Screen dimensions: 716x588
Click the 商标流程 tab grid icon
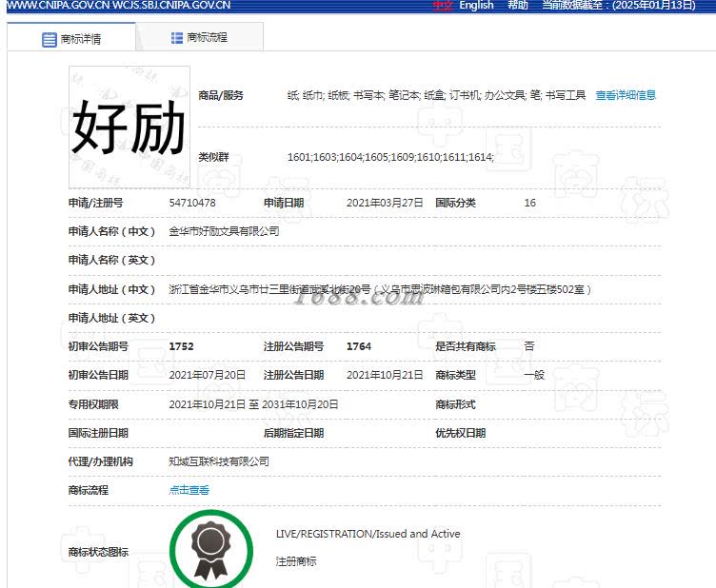coord(177,38)
